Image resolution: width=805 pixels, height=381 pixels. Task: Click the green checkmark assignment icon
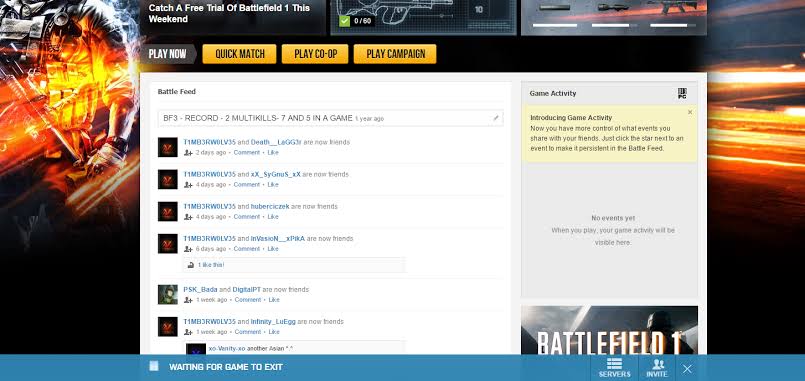[344, 21]
